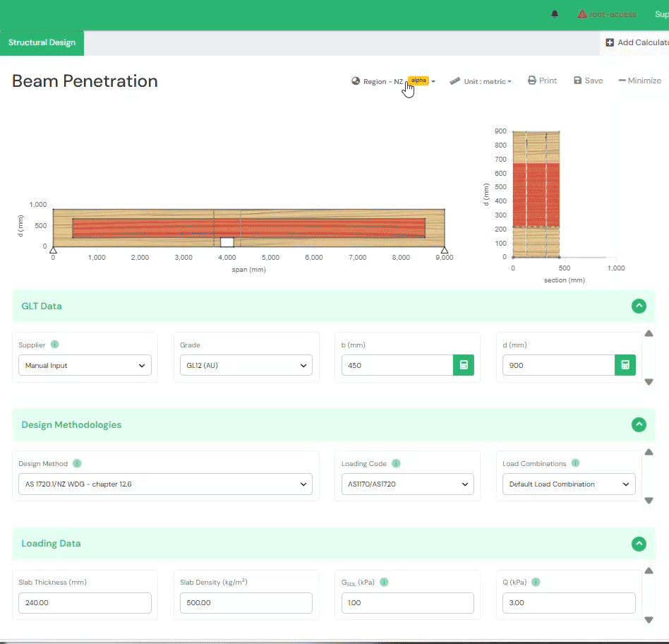
Task: Click info icon next to Load Combinations
Action: (575, 464)
